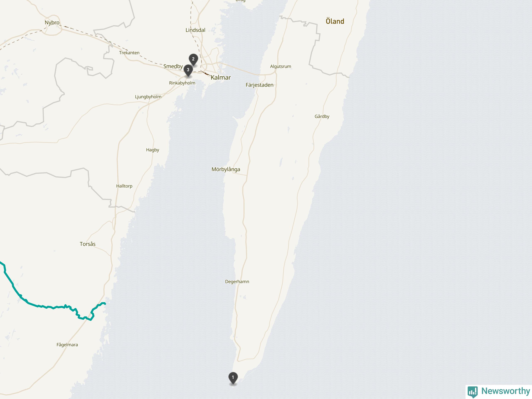
Task: Click the Mörbylånga label
Action: [226, 169]
